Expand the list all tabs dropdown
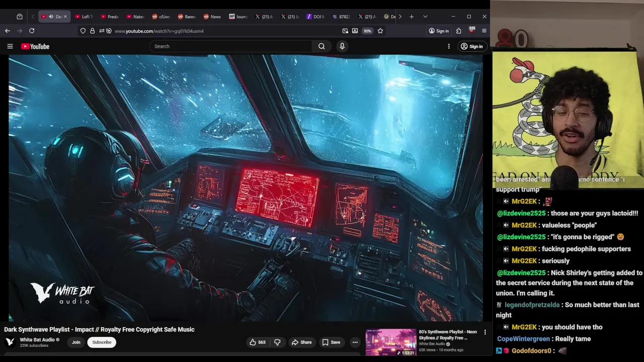Image resolution: width=644 pixels, height=362 pixels. click(x=425, y=17)
